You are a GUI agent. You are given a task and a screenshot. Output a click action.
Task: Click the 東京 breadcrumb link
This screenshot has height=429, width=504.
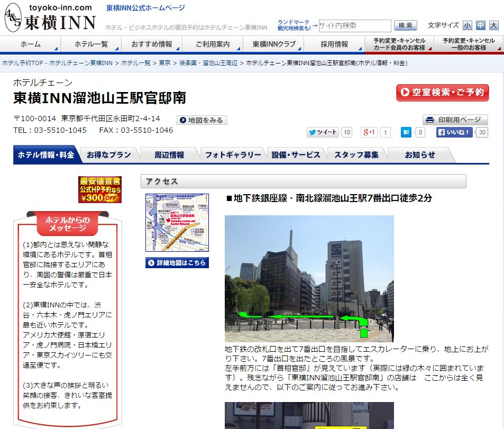[165, 63]
